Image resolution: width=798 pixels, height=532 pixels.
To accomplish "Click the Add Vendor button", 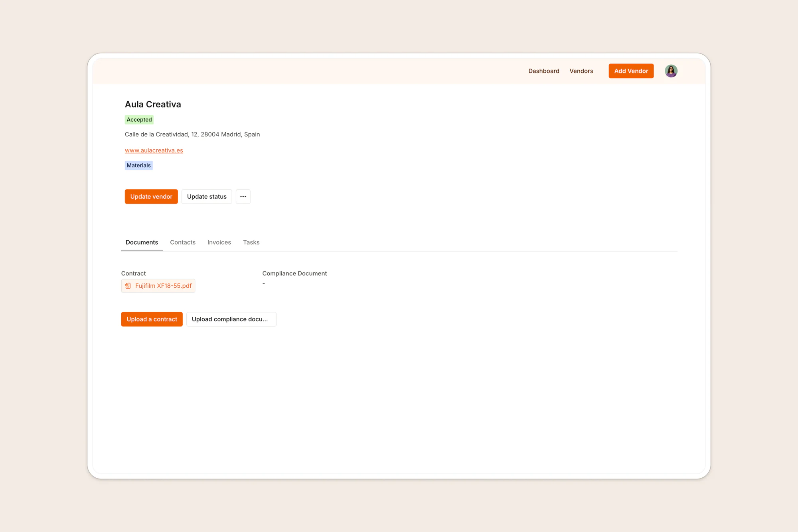I will tap(631, 71).
